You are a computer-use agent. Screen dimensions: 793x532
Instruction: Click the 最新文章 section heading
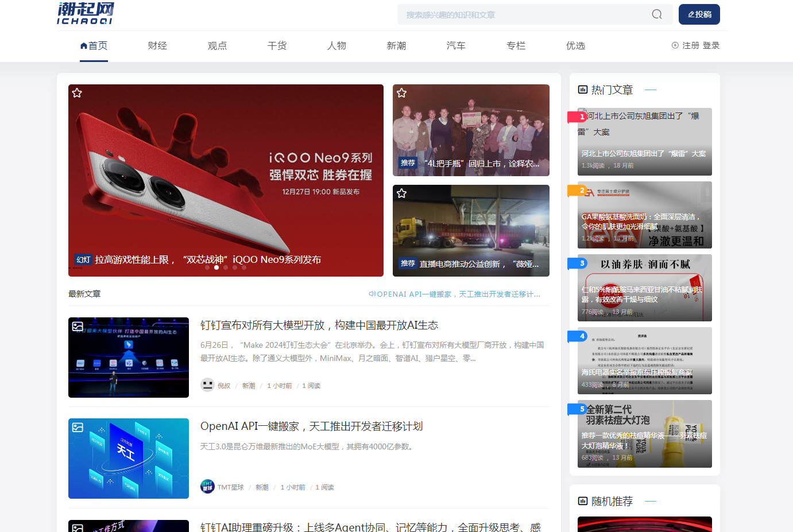tap(84, 294)
